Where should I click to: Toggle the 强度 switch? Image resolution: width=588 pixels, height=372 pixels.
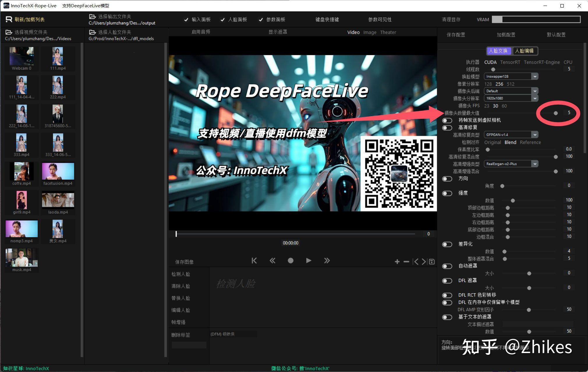[x=447, y=193]
